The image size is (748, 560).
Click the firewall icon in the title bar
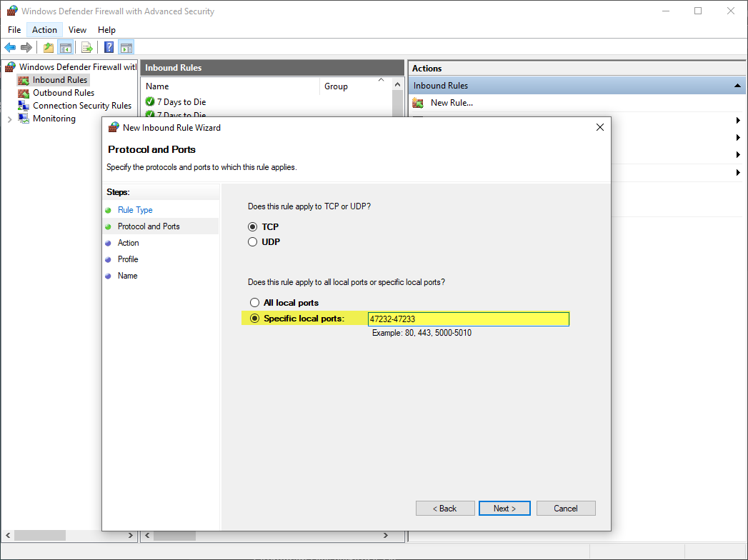tap(12, 11)
